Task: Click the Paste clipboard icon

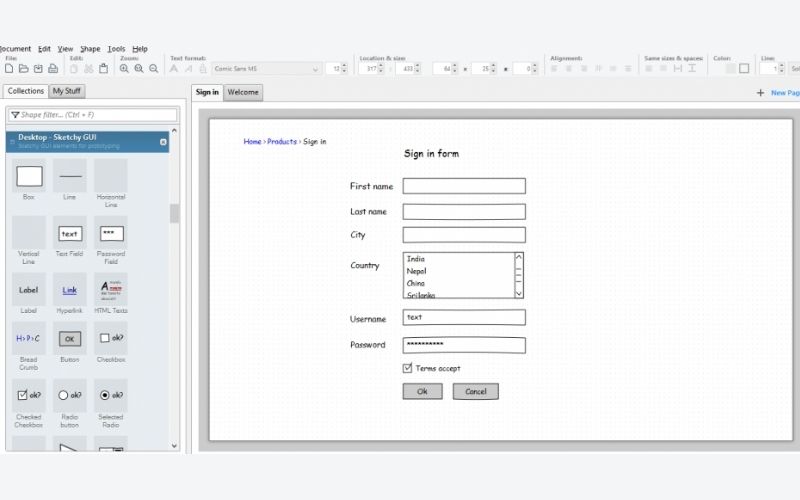Action: 103,69
